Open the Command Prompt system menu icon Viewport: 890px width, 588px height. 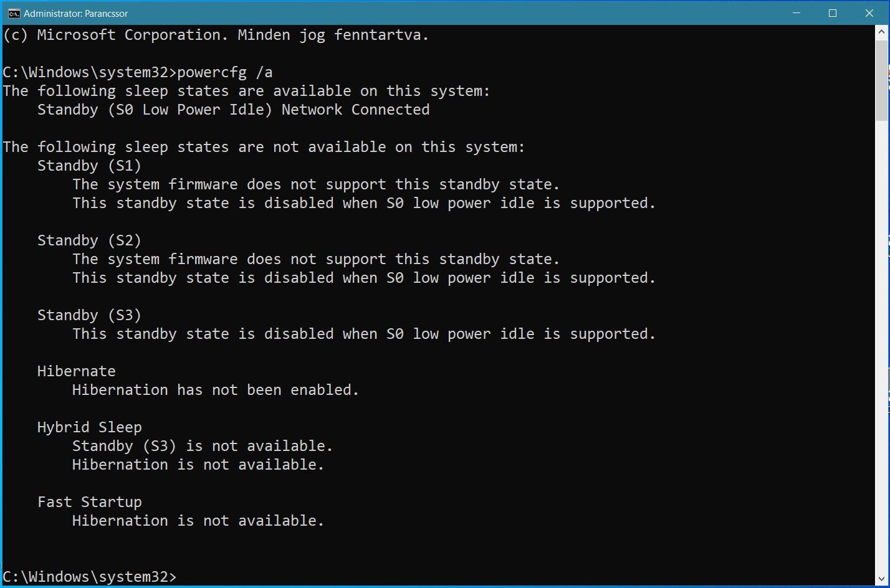tap(13, 13)
